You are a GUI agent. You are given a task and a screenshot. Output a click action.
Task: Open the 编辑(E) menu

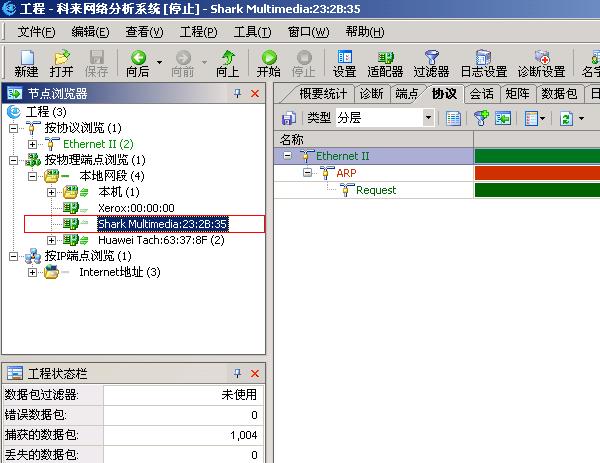[90, 32]
